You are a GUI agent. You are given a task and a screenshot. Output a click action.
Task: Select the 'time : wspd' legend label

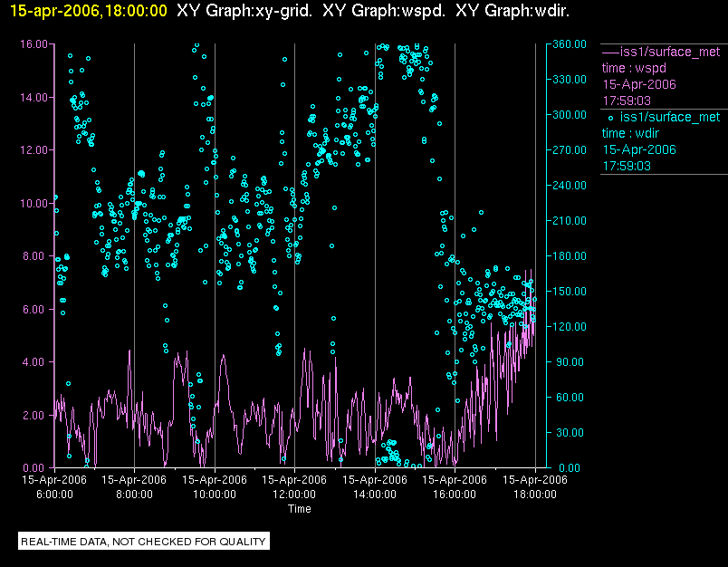click(x=634, y=68)
